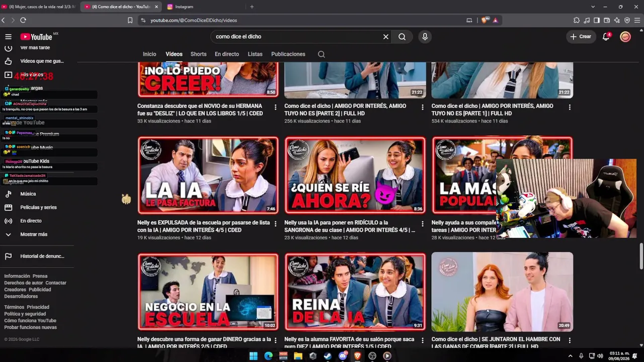
Task: Open the Brave VPN shield icon
Action: pos(627,20)
